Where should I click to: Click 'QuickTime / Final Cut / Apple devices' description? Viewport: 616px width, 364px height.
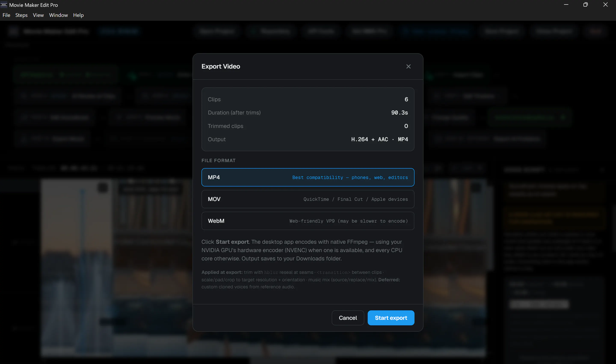pos(355,199)
